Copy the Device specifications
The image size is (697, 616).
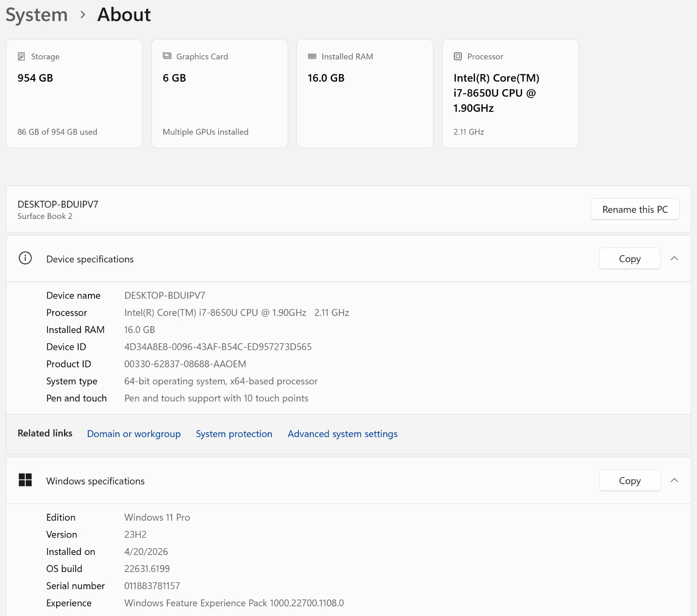tap(629, 259)
